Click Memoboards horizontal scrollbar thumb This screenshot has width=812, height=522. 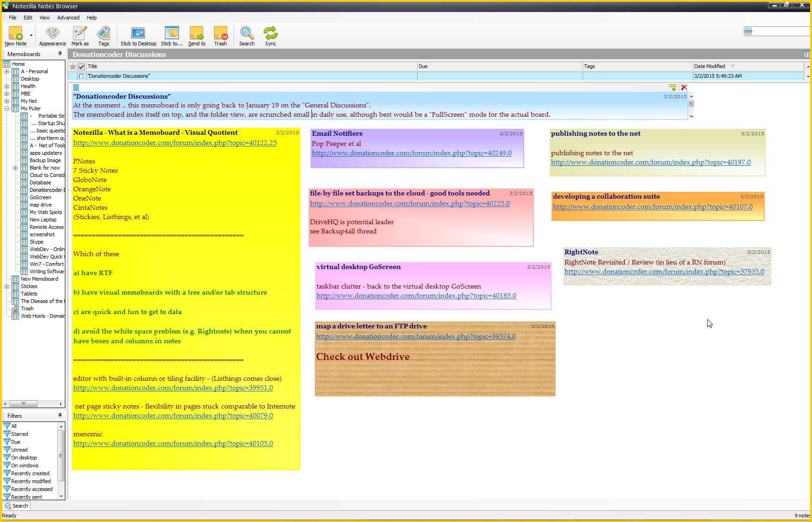[x=23, y=403]
